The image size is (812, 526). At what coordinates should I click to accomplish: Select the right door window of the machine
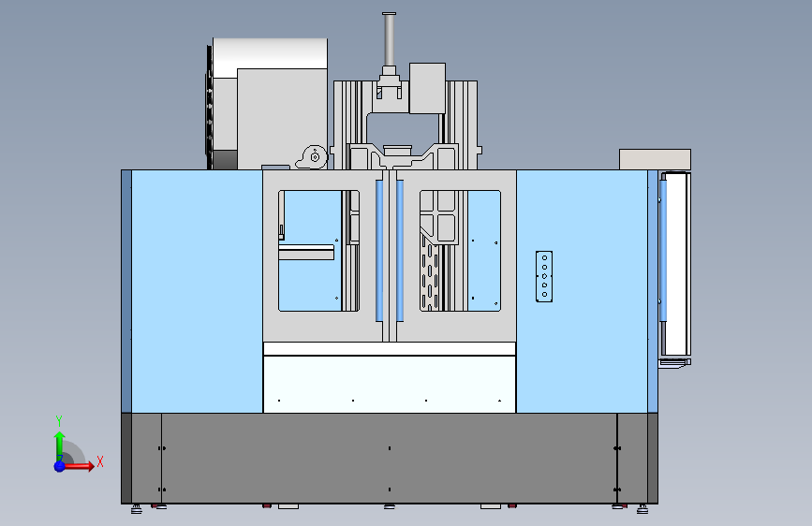[x=460, y=251]
